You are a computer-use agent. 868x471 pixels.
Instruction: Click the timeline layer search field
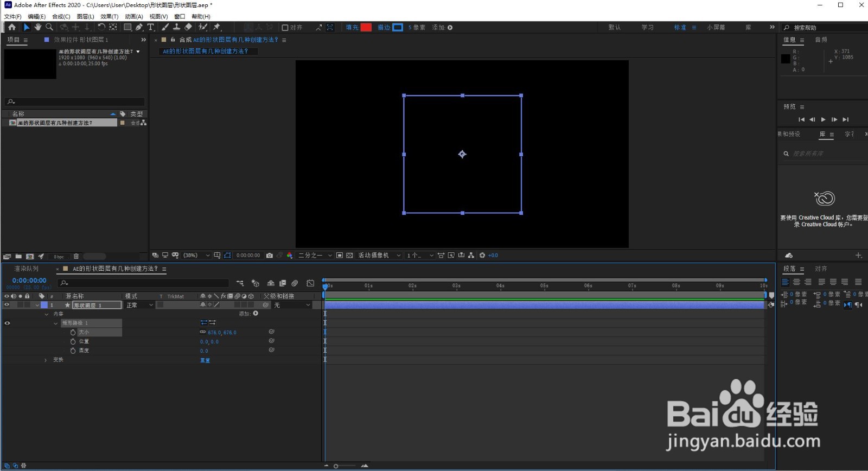(x=144, y=283)
